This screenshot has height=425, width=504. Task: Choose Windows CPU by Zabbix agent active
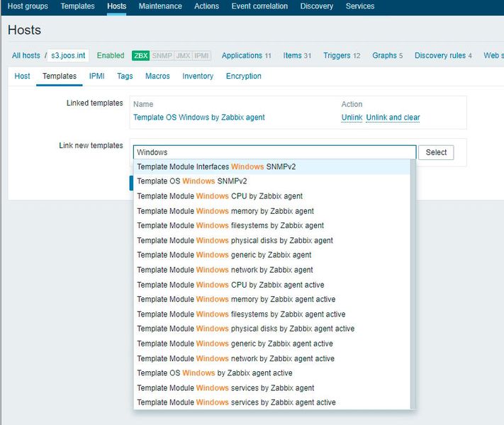[x=272, y=285]
